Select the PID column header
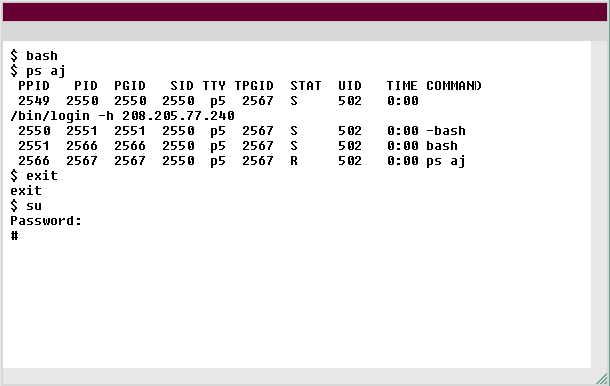 [x=86, y=86]
